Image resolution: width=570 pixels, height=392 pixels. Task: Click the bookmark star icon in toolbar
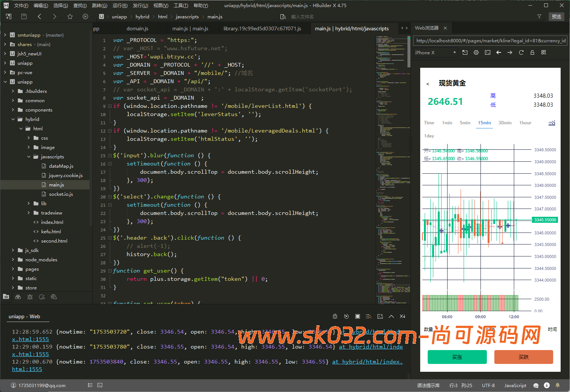[70, 16]
